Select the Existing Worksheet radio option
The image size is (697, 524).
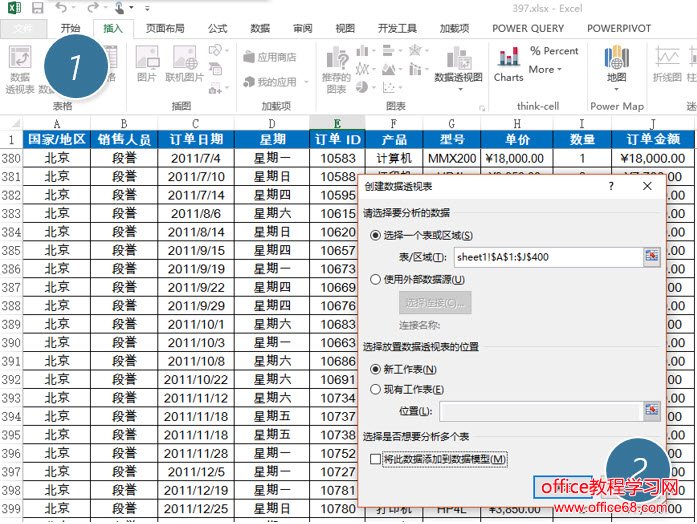[376, 389]
